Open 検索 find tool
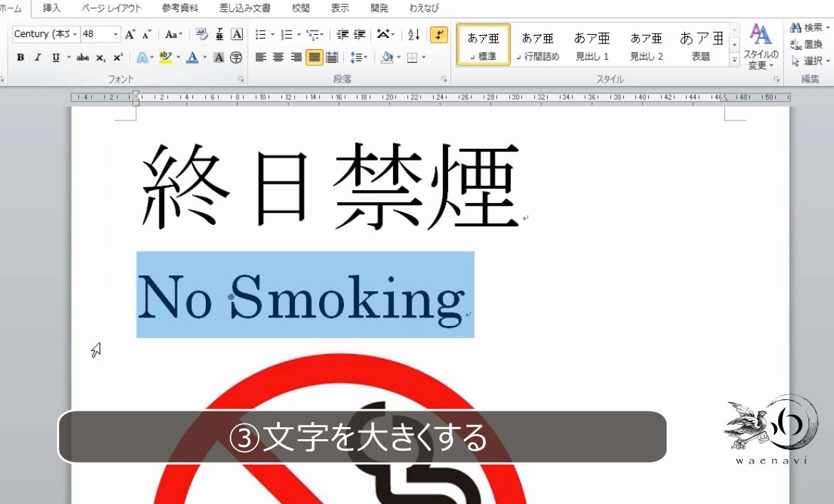 [x=810, y=28]
